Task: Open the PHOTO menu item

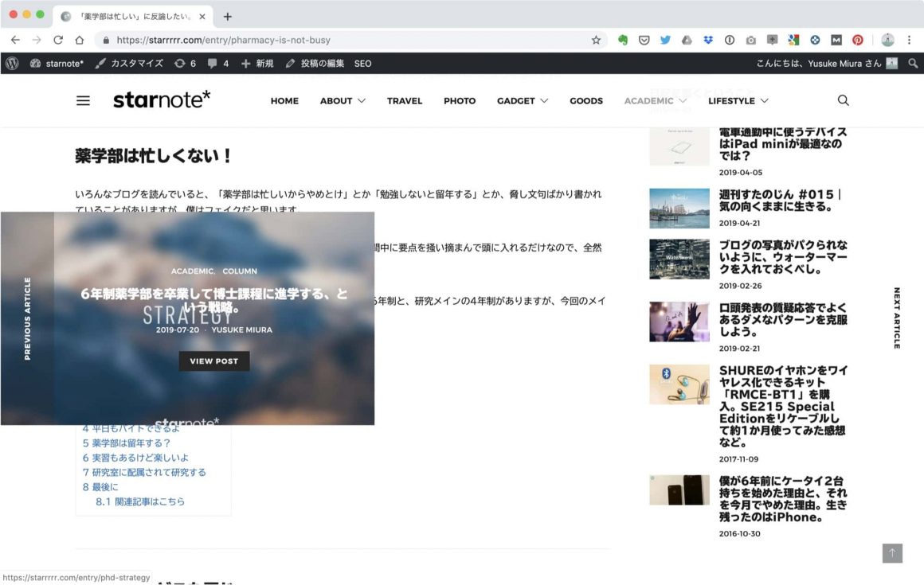Action: 460,101
